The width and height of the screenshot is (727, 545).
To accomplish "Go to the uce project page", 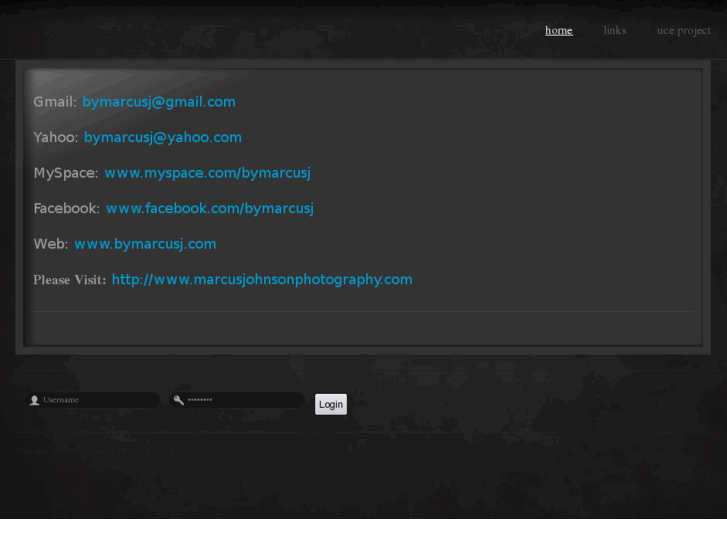I will 684,31.
